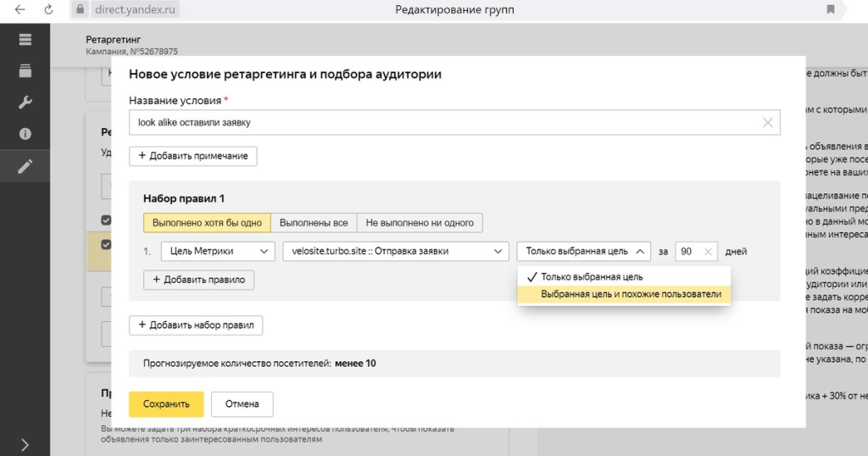Screen dimensions: 868x456
Task: Click the direct.yandex.ru address field
Action: (135, 9)
